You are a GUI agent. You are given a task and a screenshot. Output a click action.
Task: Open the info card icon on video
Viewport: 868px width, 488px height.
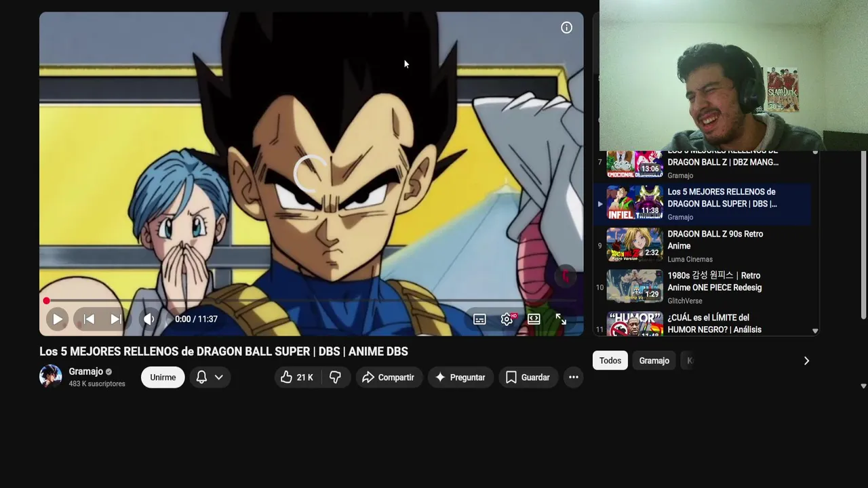coord(566,28)
